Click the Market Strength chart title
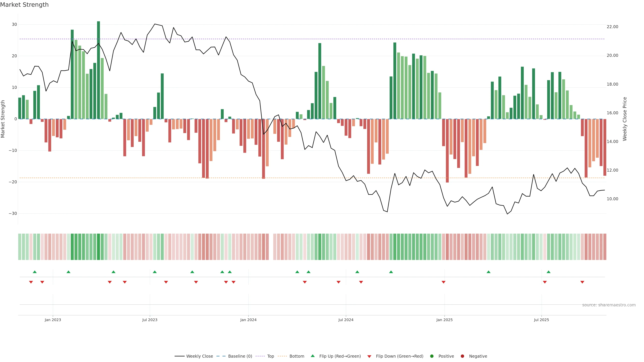 (24, 5)
